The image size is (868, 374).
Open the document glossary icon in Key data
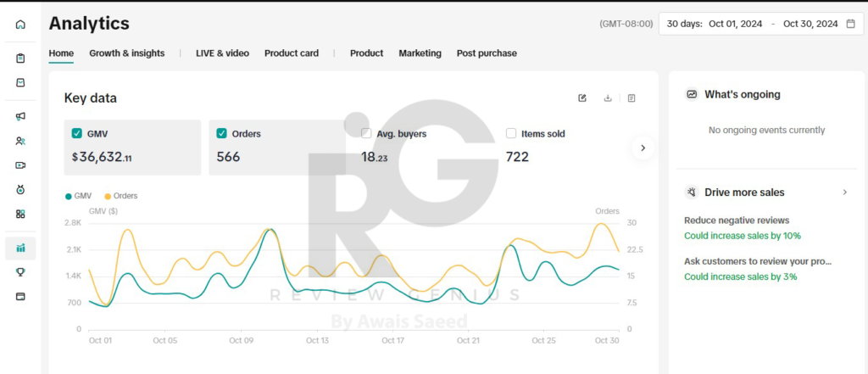(632, 98)
